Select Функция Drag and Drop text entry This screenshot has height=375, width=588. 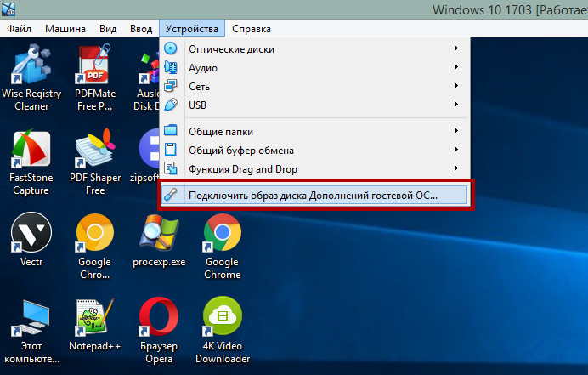243,169
